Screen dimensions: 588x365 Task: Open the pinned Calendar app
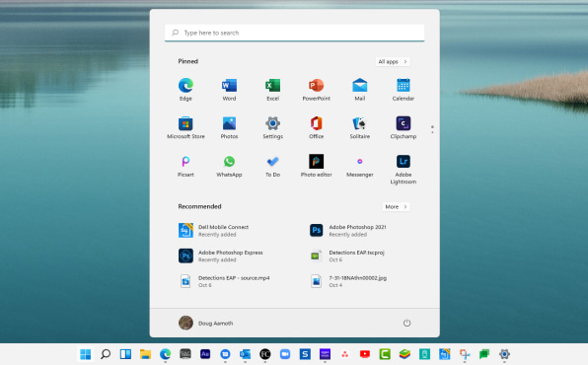tap(404, 90)
